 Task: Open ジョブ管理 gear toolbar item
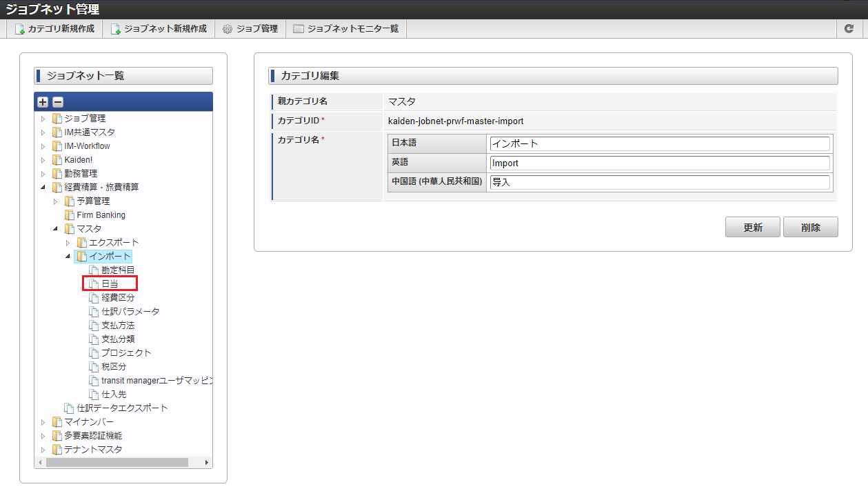[x=250, y=29]
